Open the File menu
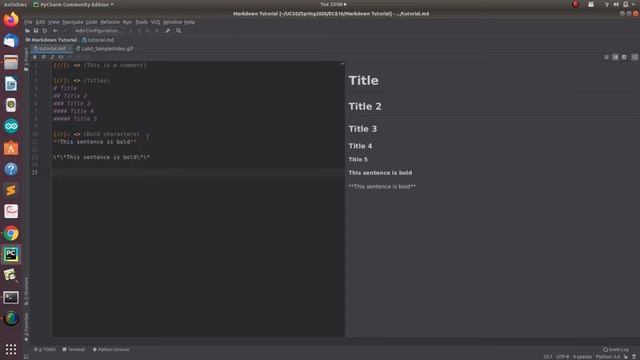Viewport: 640px width, 360px height. pyautogui.click(x=28, y=22)
